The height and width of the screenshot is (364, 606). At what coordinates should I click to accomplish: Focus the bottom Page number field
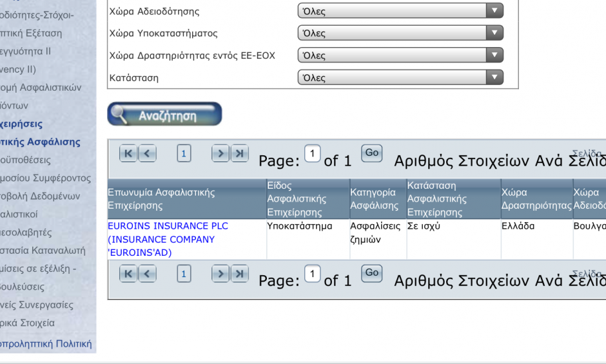tap(312, 274)
